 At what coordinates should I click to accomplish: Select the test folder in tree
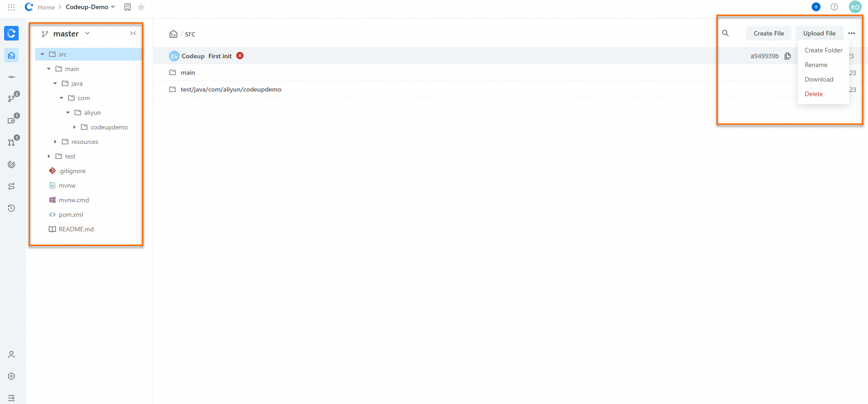[70, 156]
